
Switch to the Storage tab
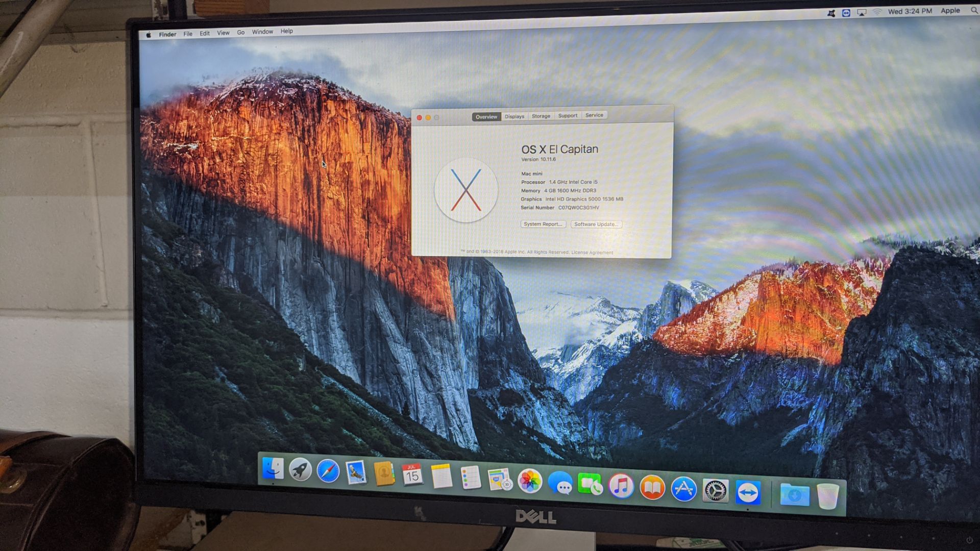coord(541,116)
